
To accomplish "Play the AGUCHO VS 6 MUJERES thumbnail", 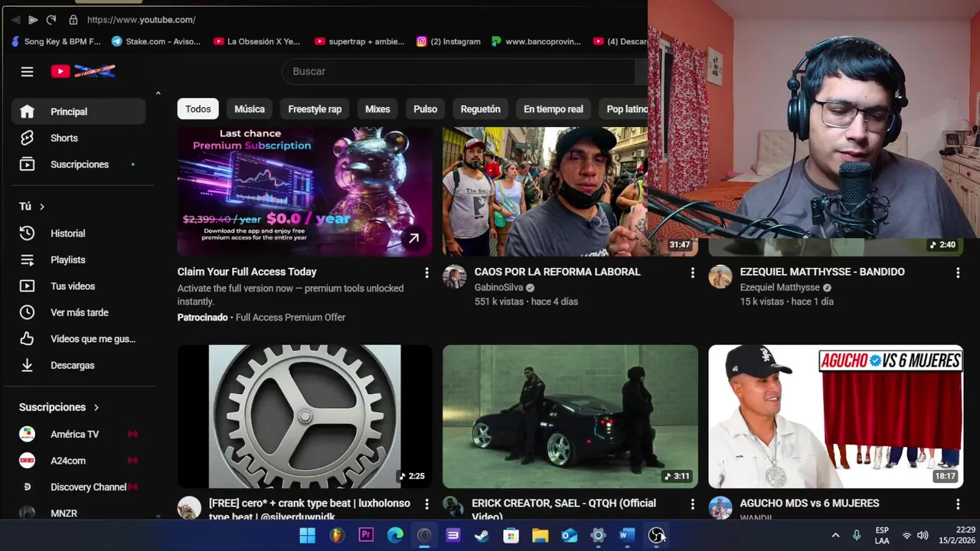I will 836,416.
